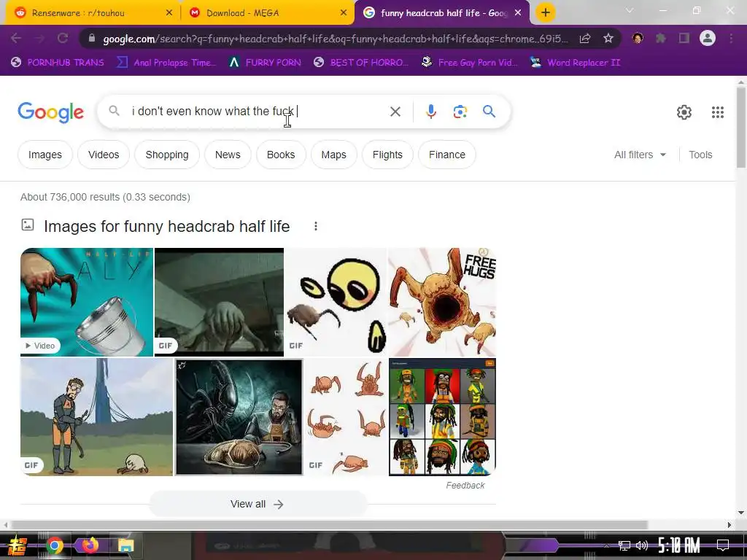Open the alien xenomorph headcrab image
This screenshot has width=747, height=560.
(239, 417)
